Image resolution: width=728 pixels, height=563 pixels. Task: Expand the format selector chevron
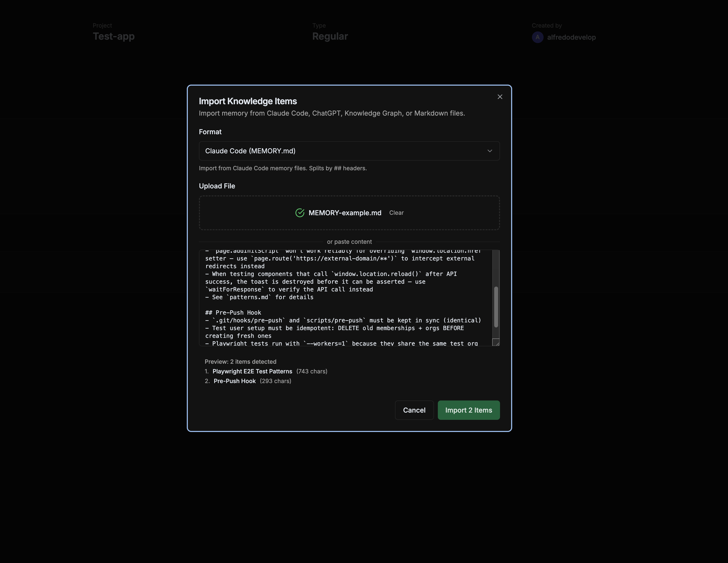(x=490, y=151)
